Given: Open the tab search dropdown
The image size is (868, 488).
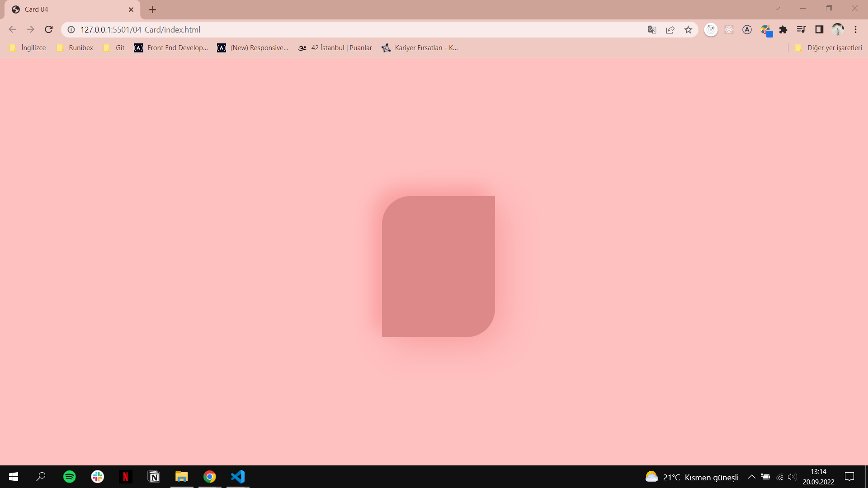Looking at the screenshot, I should click(778, 8).
